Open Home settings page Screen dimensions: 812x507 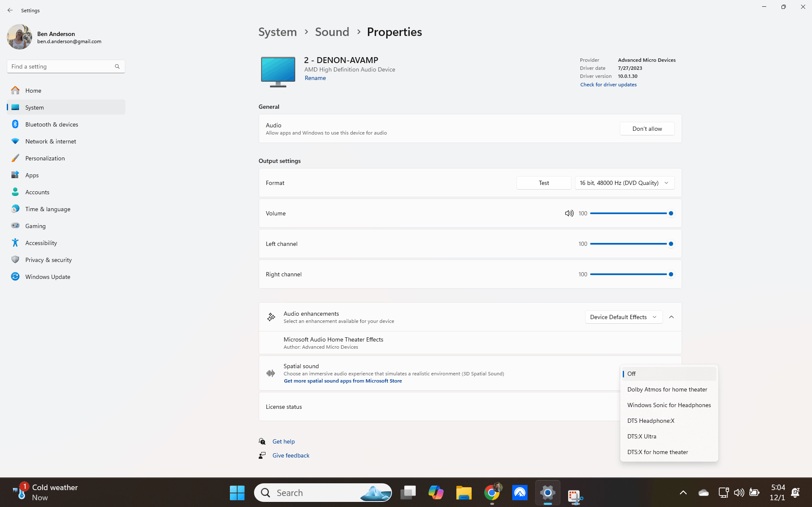point(66,91)
